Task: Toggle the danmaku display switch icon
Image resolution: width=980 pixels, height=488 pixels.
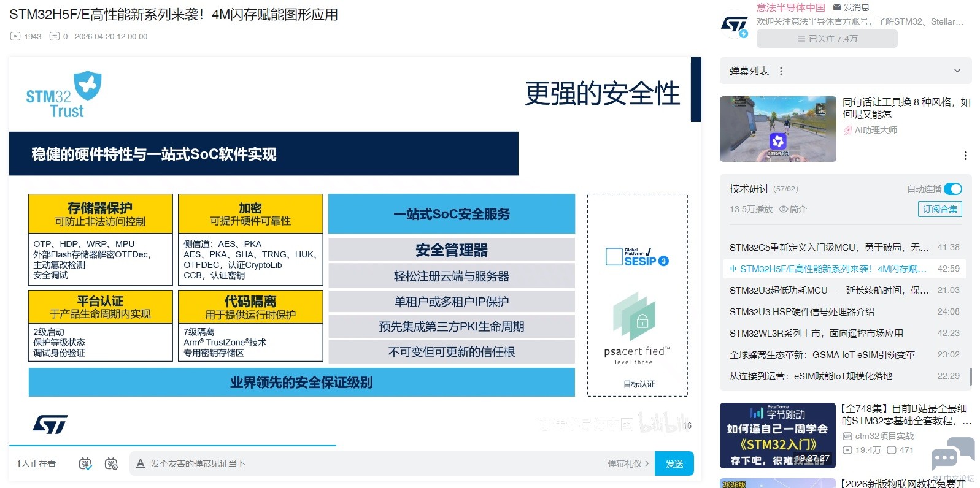Action: 85,463
